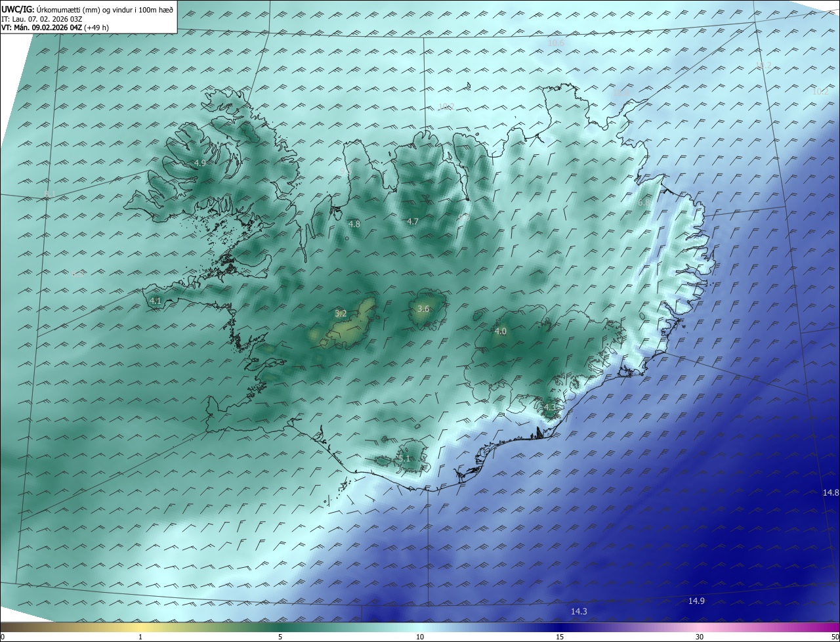840x642 pixels.
Task: Click the 0 tick on the color scale
Action: click(x=3, y=637)
